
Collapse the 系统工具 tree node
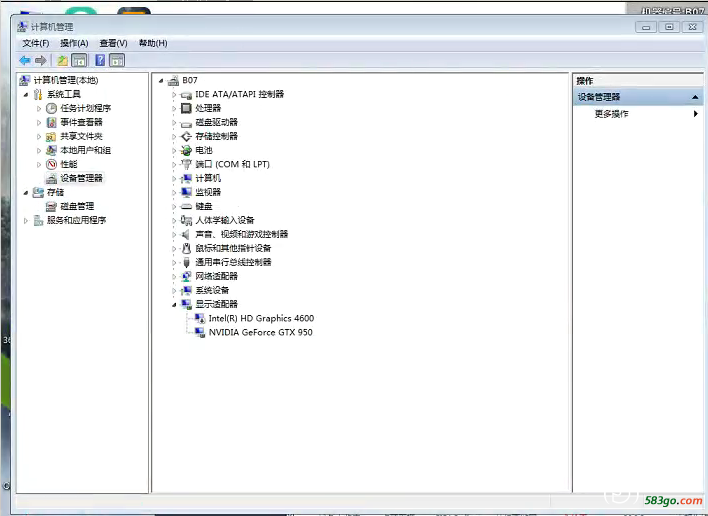pos(26,94)
